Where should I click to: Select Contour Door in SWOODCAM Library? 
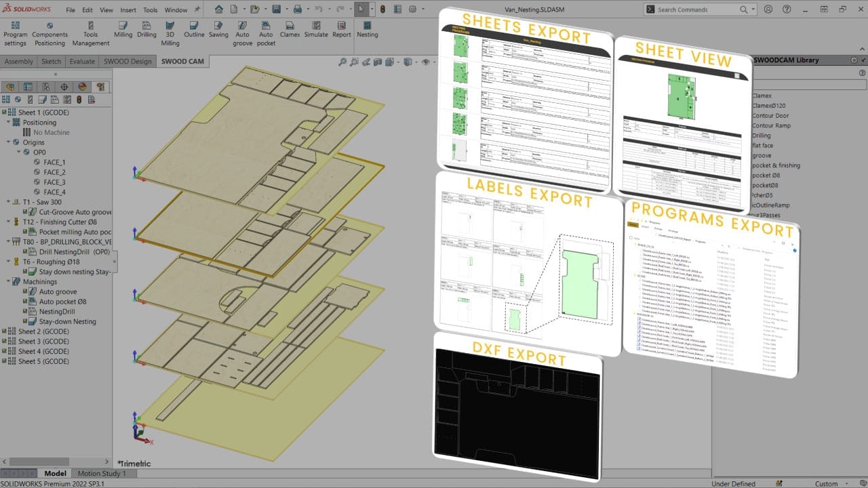tap(771, 116)
